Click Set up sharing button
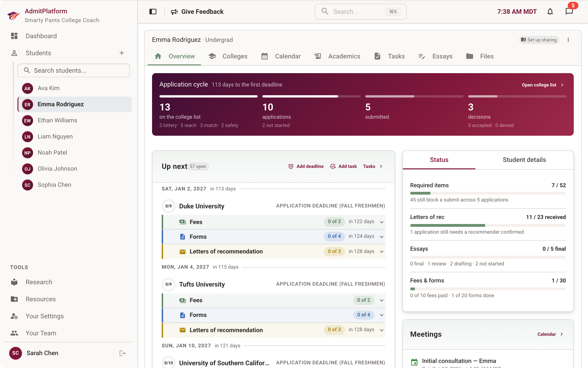 point(539,40)
